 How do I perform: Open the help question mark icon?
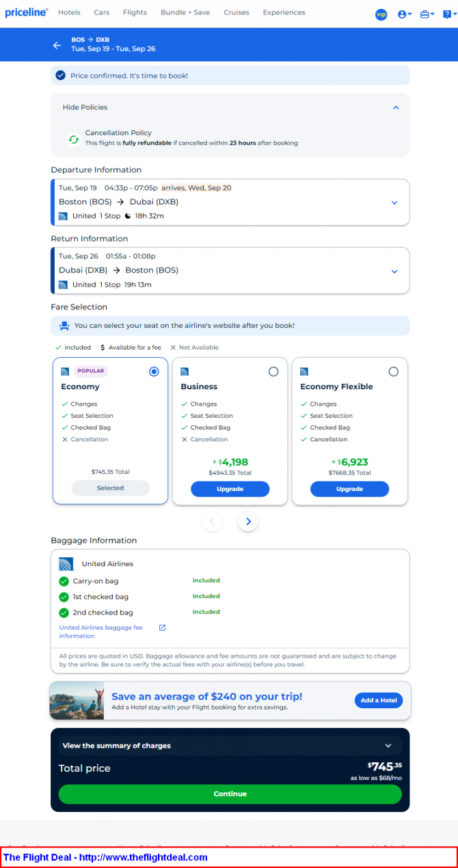point(448,14)
